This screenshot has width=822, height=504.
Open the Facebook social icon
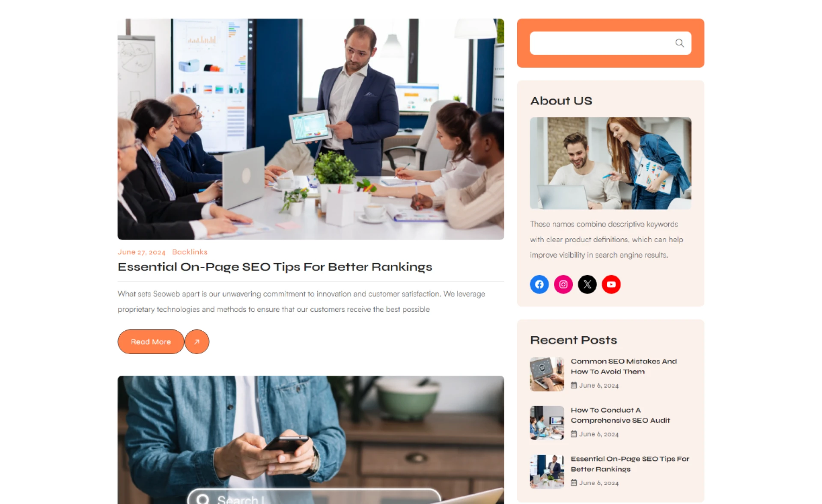pyautogui.click(x=539, y=284)
